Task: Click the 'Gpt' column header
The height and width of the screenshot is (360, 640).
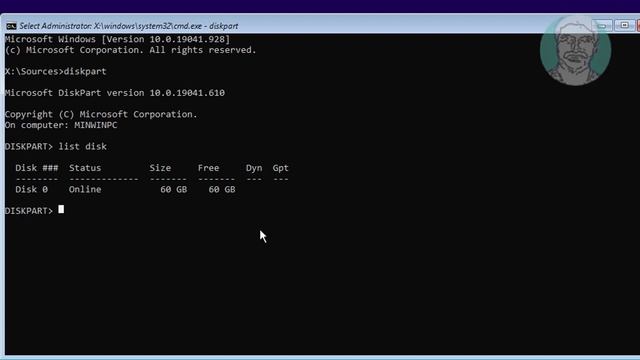Action: pyautogui.click(x=280, y=168)
